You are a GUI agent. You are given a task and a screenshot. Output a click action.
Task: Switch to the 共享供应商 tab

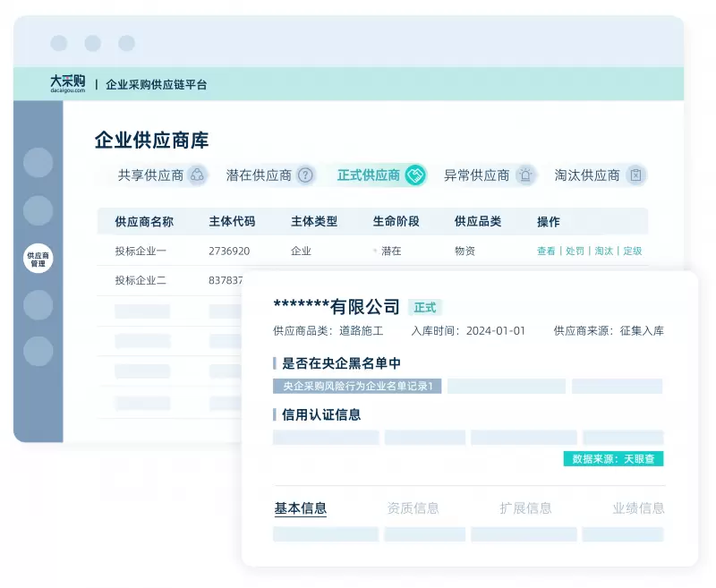point(150,175)
